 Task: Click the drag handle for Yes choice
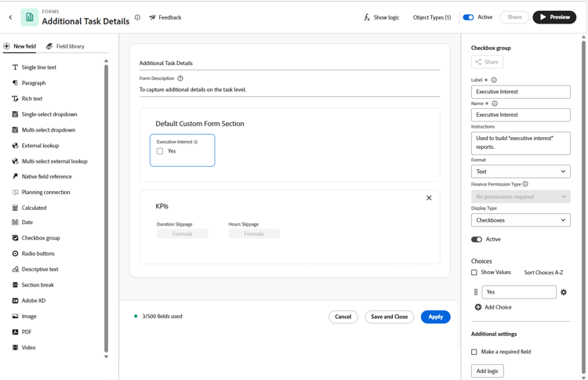475,292
